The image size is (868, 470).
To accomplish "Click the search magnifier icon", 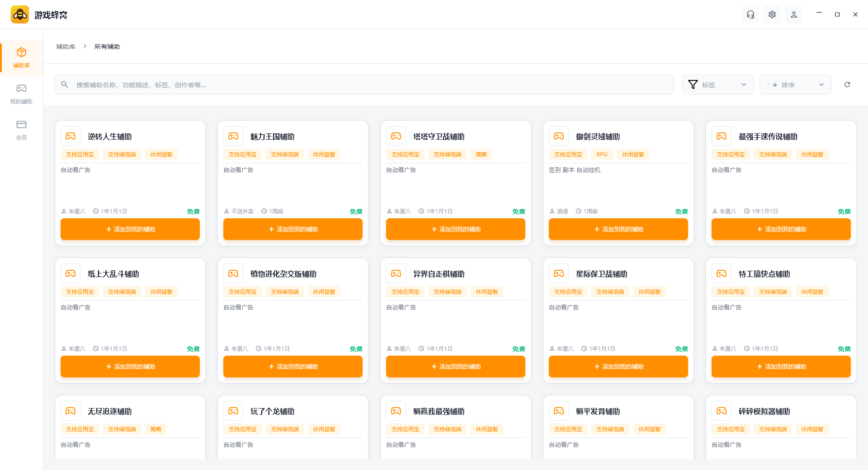I will [x=65, y=85].
